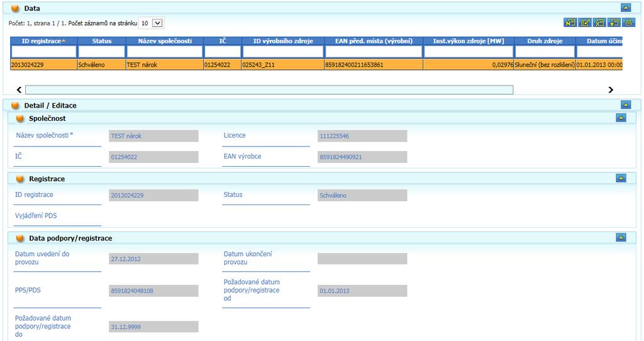Focus the EAN před. místa filter field
Image resolution: width=644 pixels, height=341 pixels.
(x=374, y=52)
